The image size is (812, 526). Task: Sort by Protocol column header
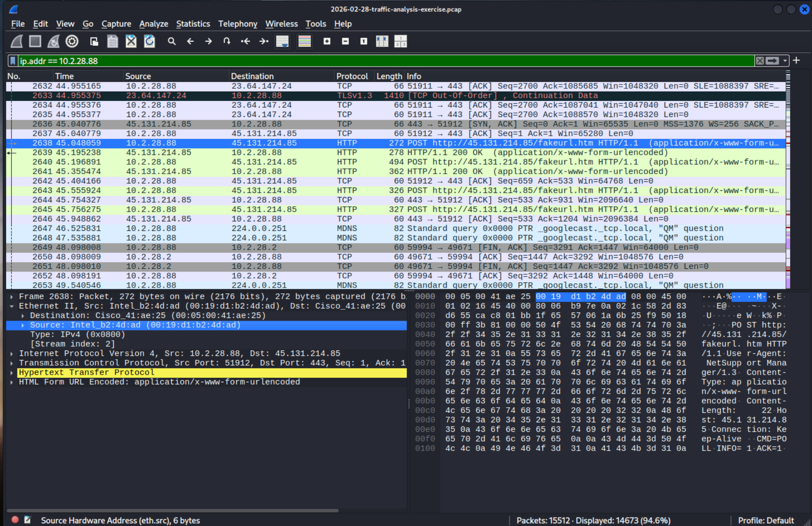tap(354, 76)
